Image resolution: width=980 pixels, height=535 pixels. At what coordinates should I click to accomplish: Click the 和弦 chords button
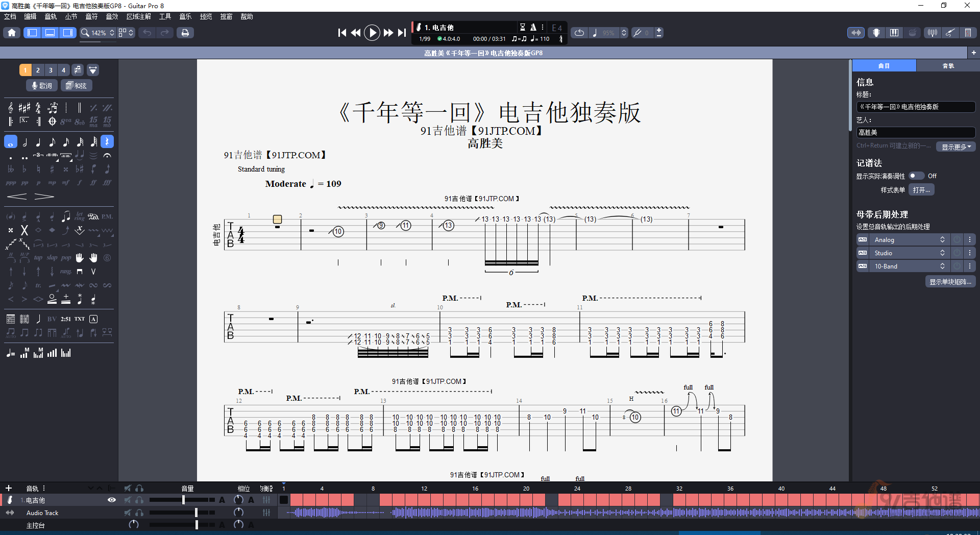coord(77,85)
